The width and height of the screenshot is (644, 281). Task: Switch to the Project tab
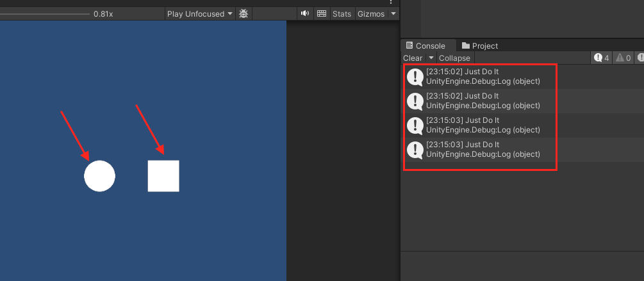tap(480, 45)
